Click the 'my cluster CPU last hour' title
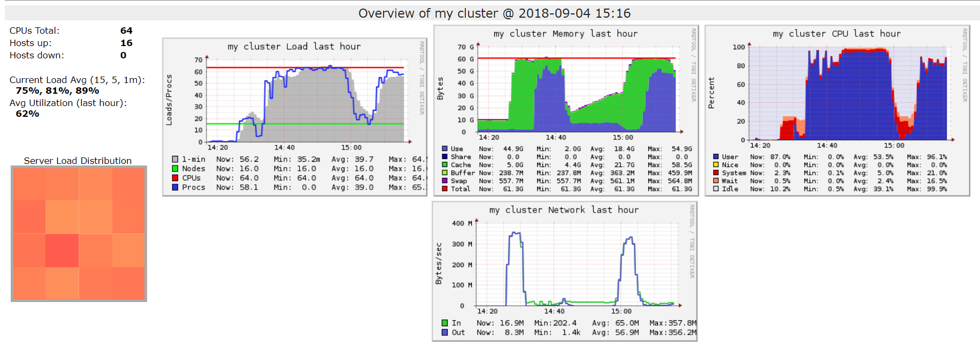Viewport: 980px width, 354px height. click(837, 34)
